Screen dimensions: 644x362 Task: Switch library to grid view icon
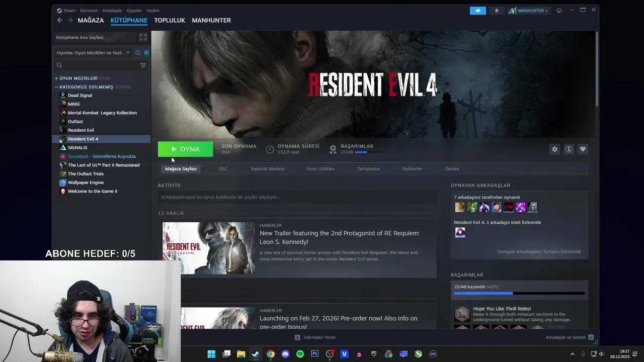tap(143, 37)
